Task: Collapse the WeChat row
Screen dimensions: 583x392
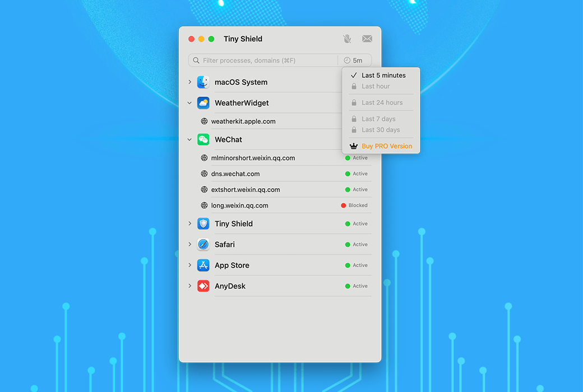Action: pos(189,139)
